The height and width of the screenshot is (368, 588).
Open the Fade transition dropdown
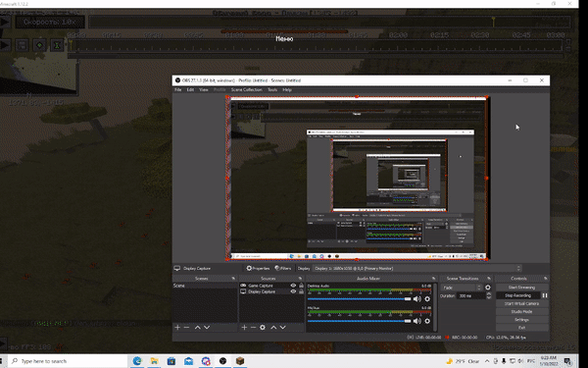pyautogui.click(x=462, y=288)
